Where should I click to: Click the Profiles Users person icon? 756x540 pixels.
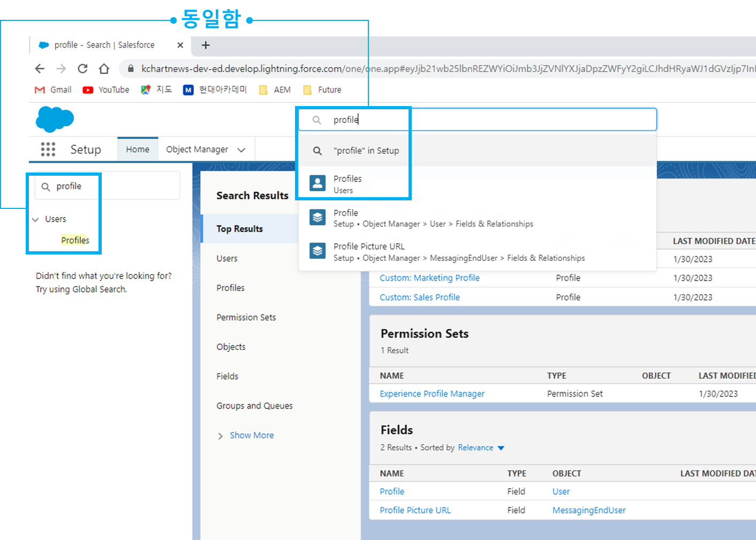point(318,183)
